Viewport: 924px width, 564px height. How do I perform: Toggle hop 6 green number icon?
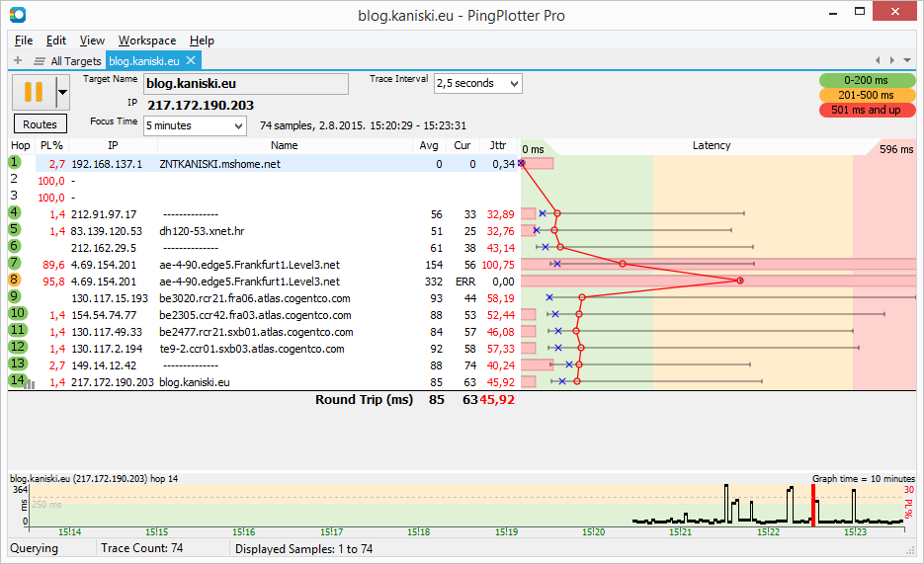point(14,246)
